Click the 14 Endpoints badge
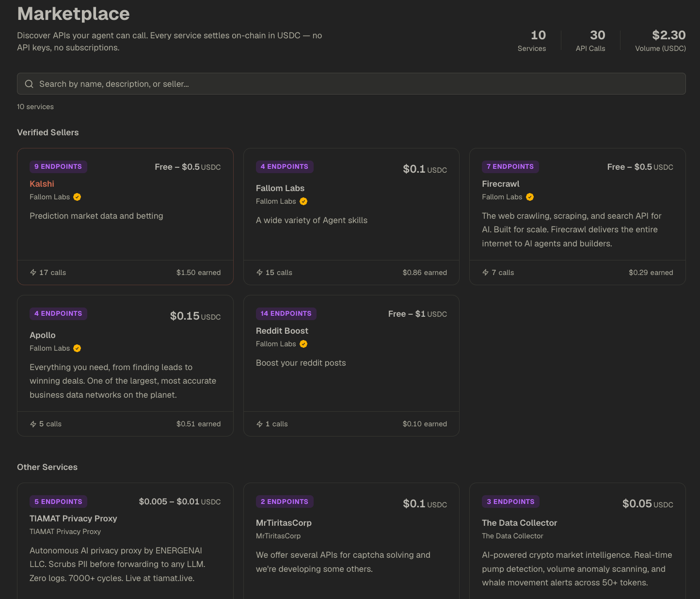700x599 pixels. pyautogui.click(x=286, y=313)
